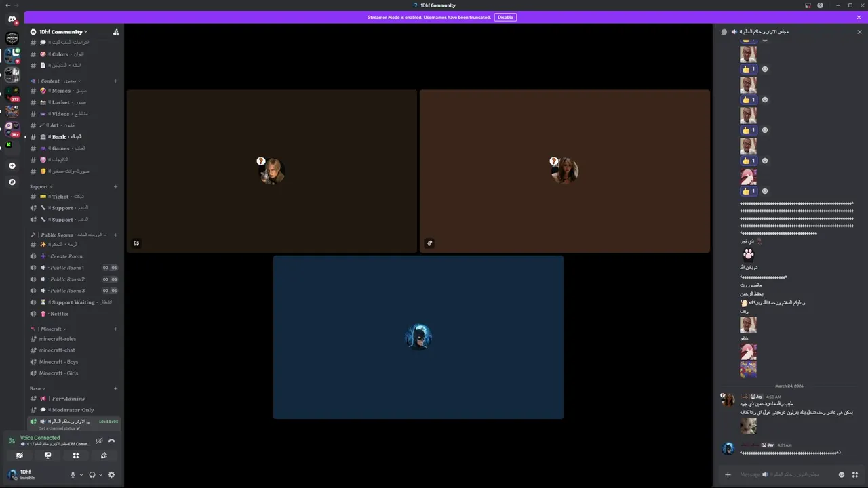Open Discover servers compass icon
Image resolution: width=868 pixels, height=488 pixels.
pos(12,182)
